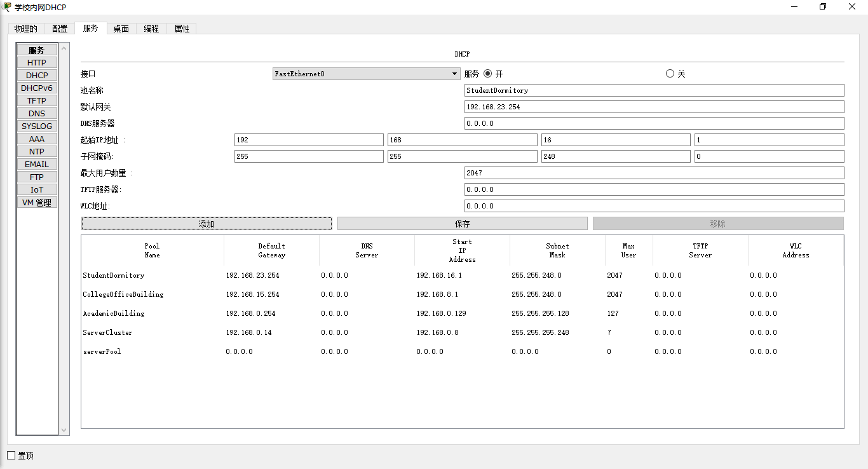Open the NTP service
This screenshot has width=868, height=469.
tap(37, 151)
